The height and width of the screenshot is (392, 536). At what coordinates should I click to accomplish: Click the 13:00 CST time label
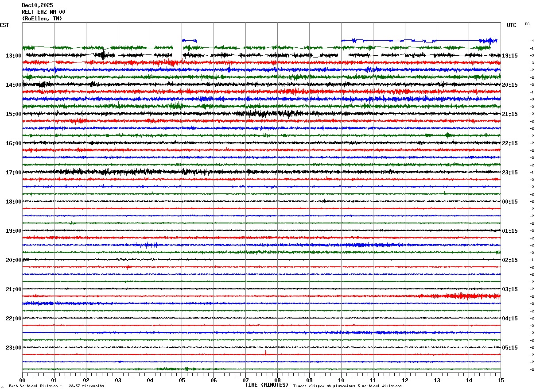(x=14, y=56)
